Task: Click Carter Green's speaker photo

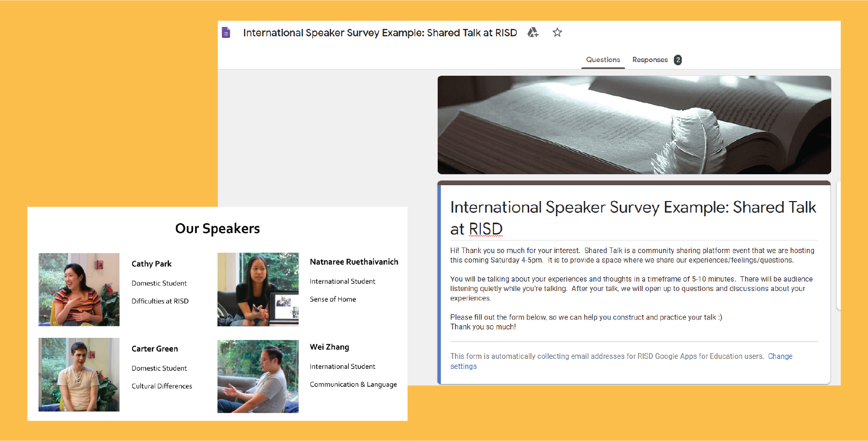Action: (x=79, y=375)
